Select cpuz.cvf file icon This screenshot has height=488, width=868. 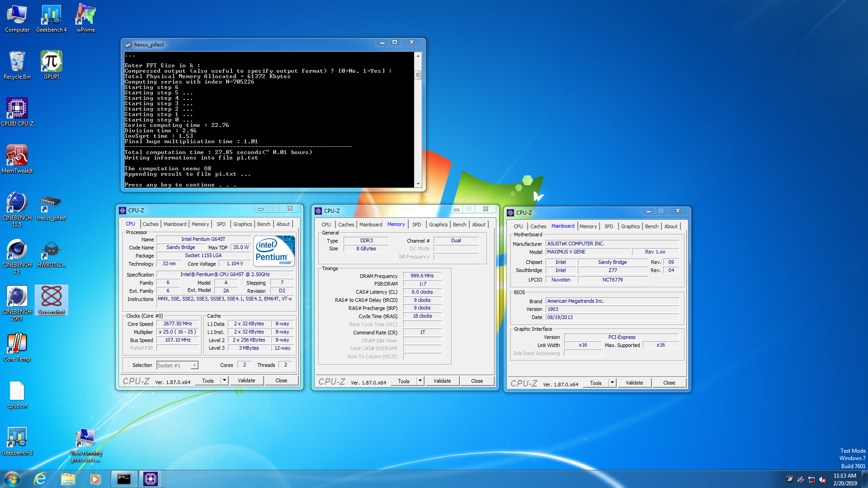click(x=17, y=394)
